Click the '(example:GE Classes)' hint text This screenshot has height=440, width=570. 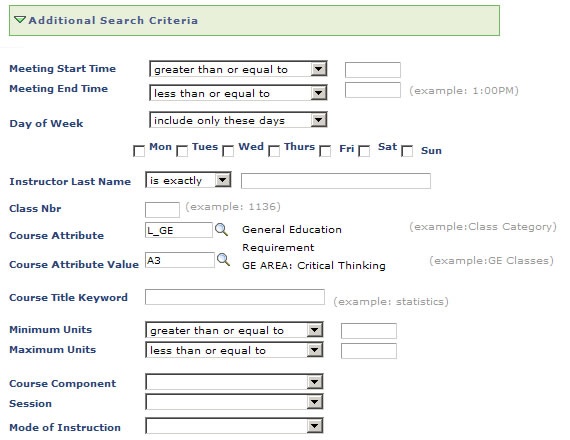(491, 260)
